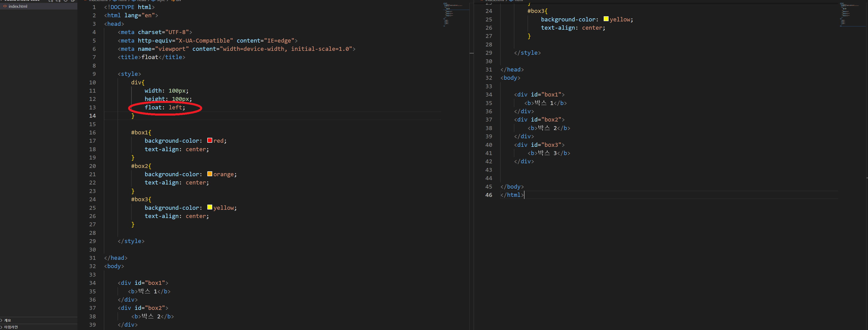Click the red color swatch for #box1
Viewport: 868px width, 330px height.
click(x=210, y=140)
